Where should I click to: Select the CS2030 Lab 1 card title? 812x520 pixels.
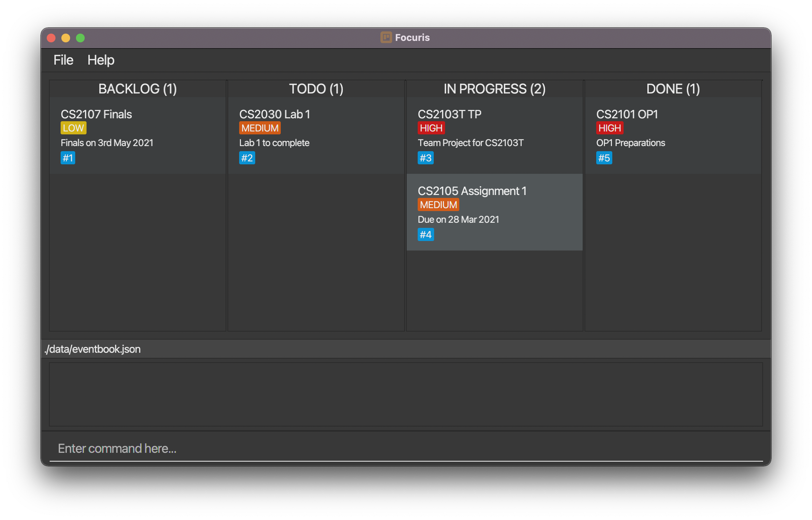point(275,114)
